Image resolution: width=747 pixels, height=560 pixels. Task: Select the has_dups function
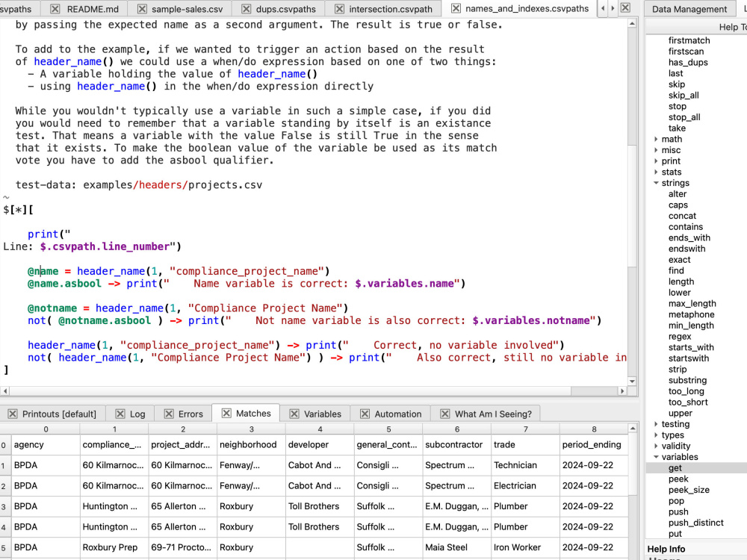(x=688, y=63)
